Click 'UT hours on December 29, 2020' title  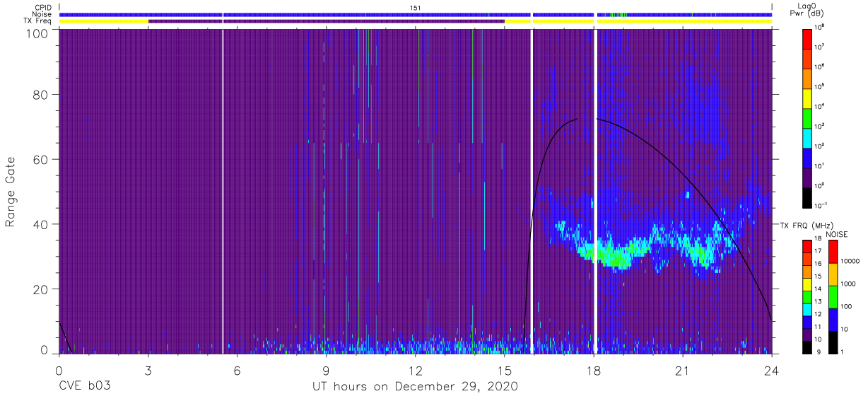[x=415, y=386]
